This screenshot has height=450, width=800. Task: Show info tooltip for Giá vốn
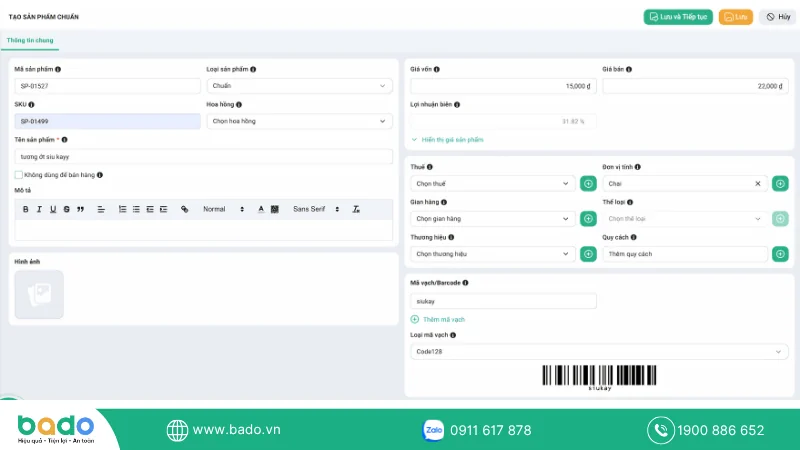[437, 69]
